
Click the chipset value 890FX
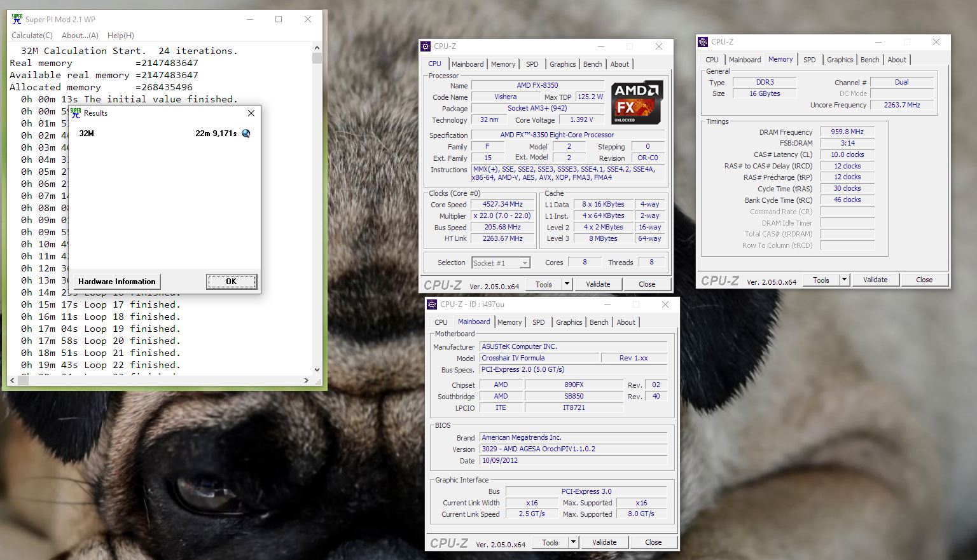(574, 385)
